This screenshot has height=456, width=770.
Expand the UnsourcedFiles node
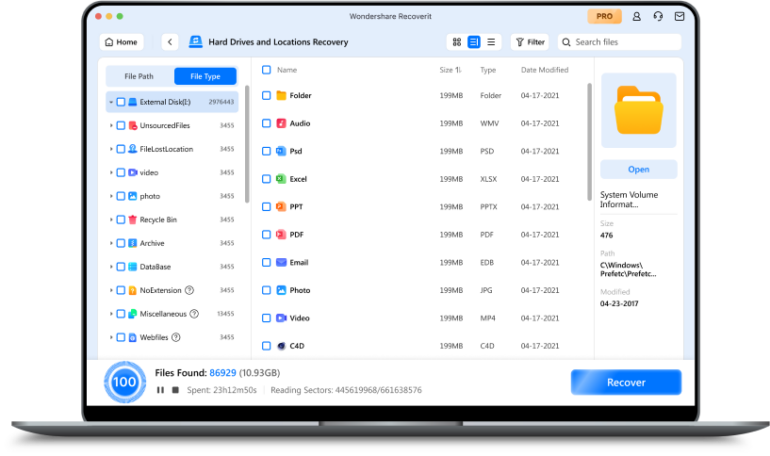pos(111,125)
